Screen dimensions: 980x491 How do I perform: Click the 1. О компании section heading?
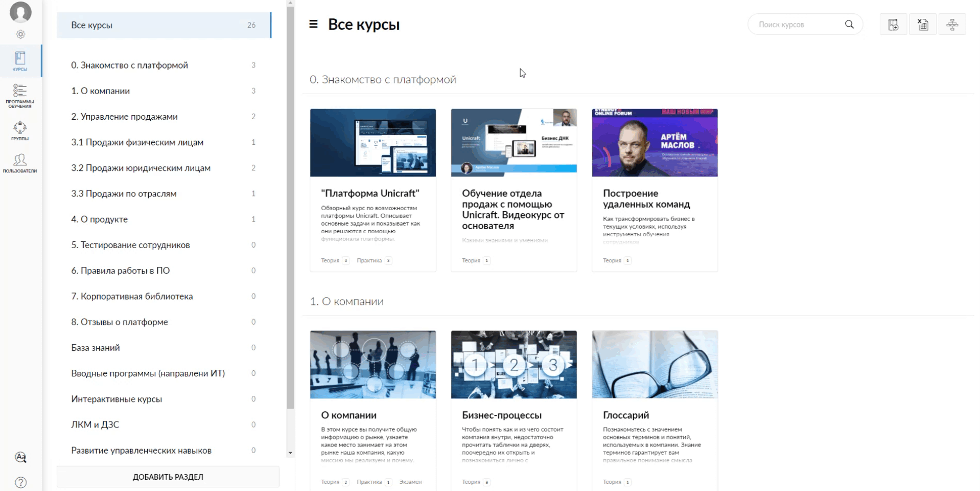click(346, 302)
